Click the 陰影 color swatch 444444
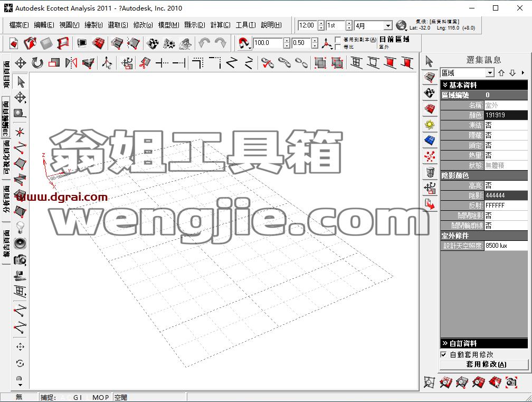 coord(506,195)
